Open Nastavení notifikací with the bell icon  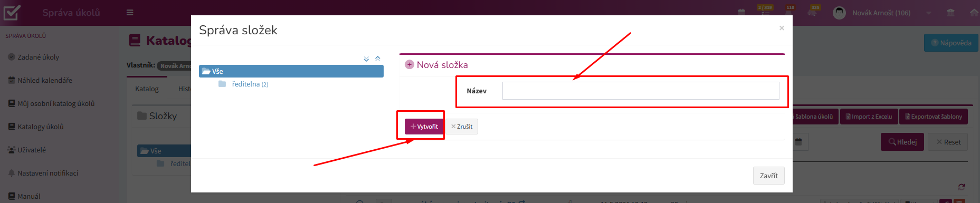click(47, 173)
